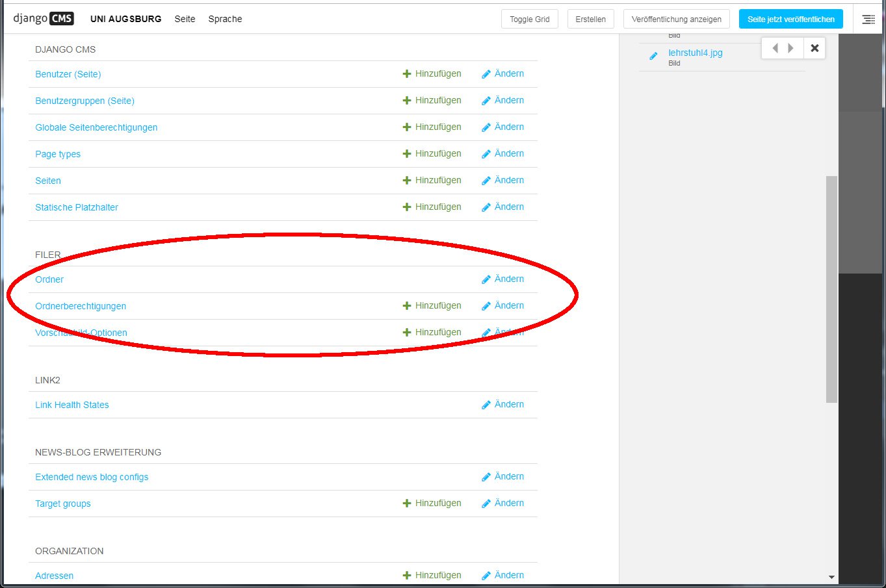Image resolution: width=886 pixels, height=588 pixels.
Task: Click the Toggle Grid button
Action: (x=530, y=19)
